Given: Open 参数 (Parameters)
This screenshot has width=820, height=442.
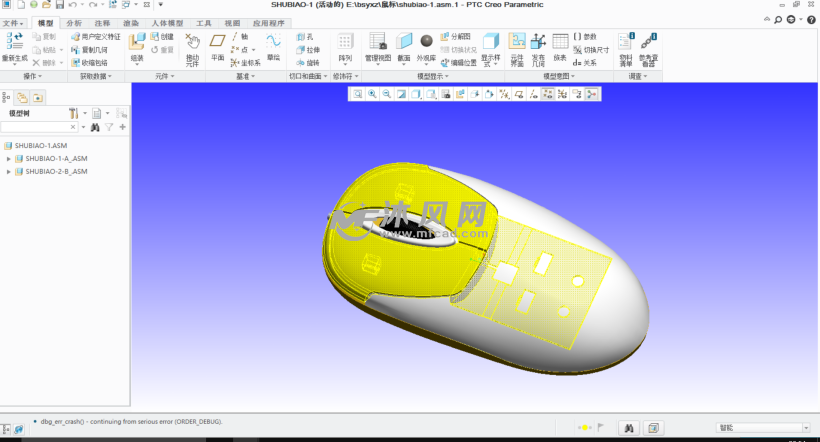Looking at the screenshot, I should tap(585, 37).
